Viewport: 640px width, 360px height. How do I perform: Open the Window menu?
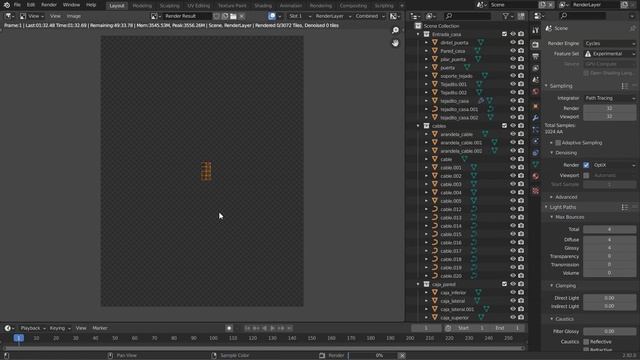tap(71, 5)
